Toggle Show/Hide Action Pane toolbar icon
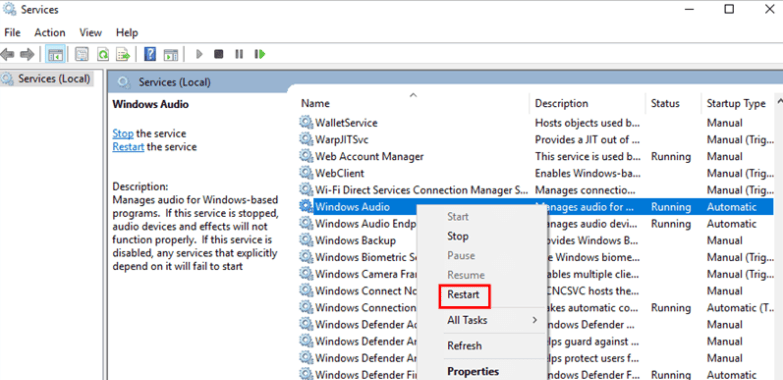This screenshot has width=783, height=380. pyautogui.click(x=171, y=54)
